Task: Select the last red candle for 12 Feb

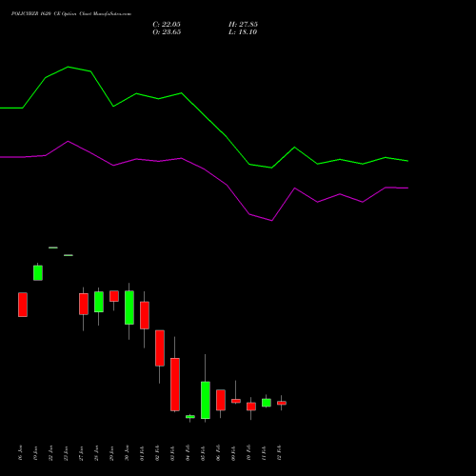Action: coord(282,403)
